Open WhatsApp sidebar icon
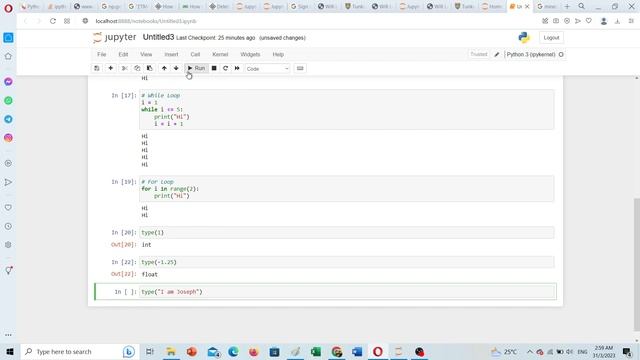Screen dimensions: 640x360 pyautogui.click(x=8, y=100)
